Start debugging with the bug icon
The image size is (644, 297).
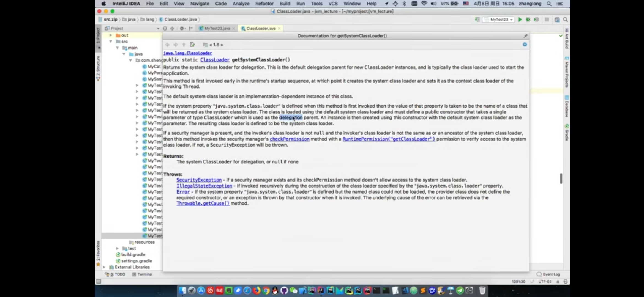[x=528, y=20]
